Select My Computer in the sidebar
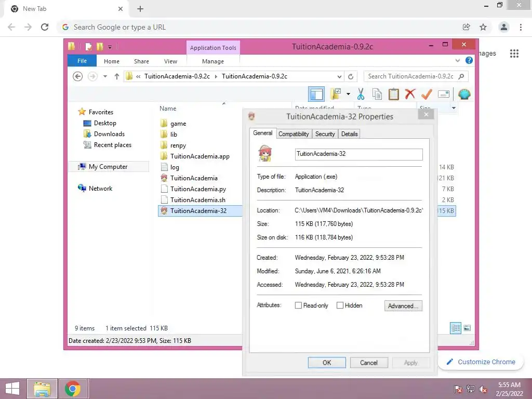This screenshot has width=532, height=399. coord(109,167)
